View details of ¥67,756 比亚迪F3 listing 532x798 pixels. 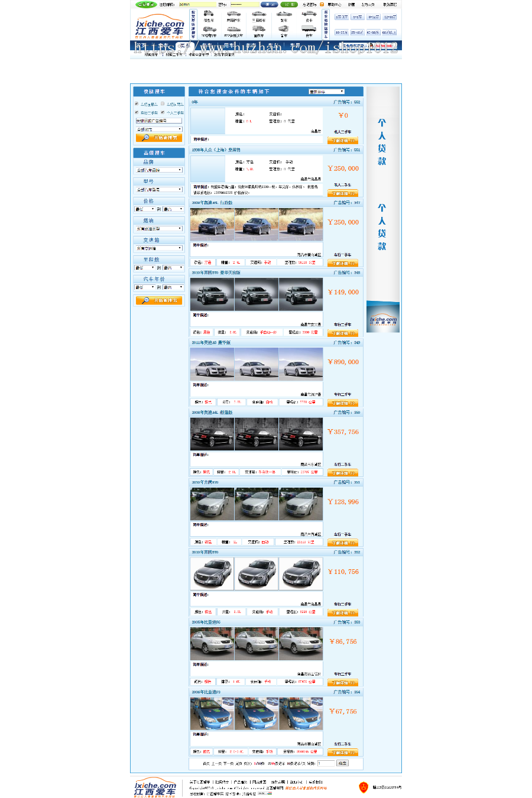pos(343,752)
